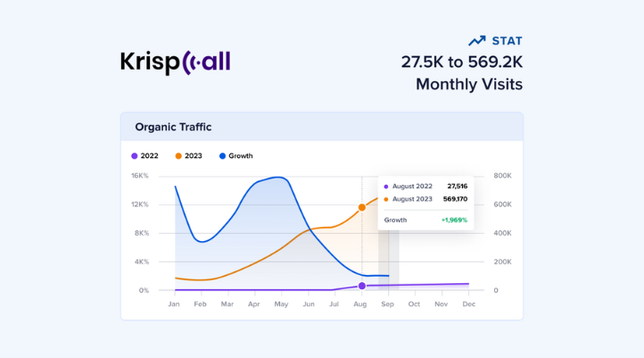
Task: Click the 27.5K to 569.2K headline
Action: click(x=461, y=62)
